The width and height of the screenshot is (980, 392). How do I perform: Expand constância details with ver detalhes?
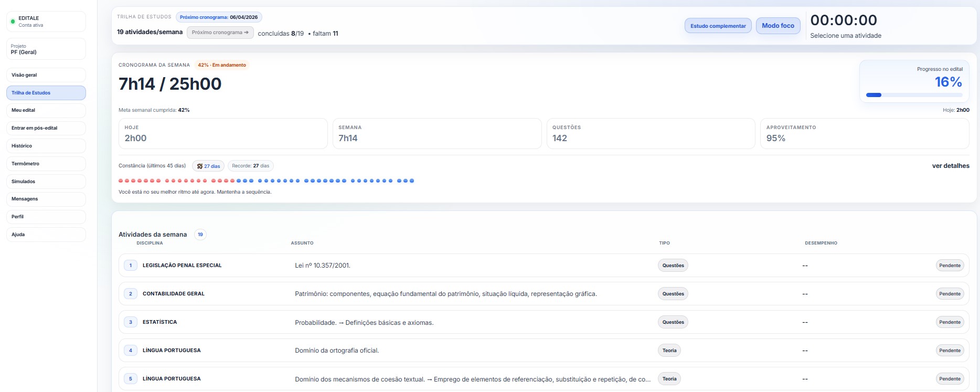tap(950, 166)
